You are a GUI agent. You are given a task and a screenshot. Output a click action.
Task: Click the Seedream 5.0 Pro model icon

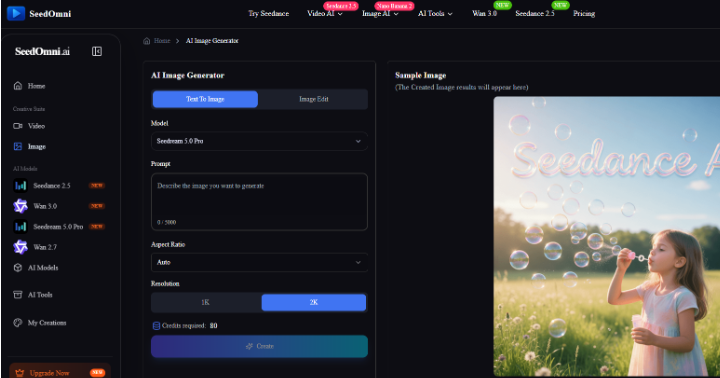(x=20, y=226)
